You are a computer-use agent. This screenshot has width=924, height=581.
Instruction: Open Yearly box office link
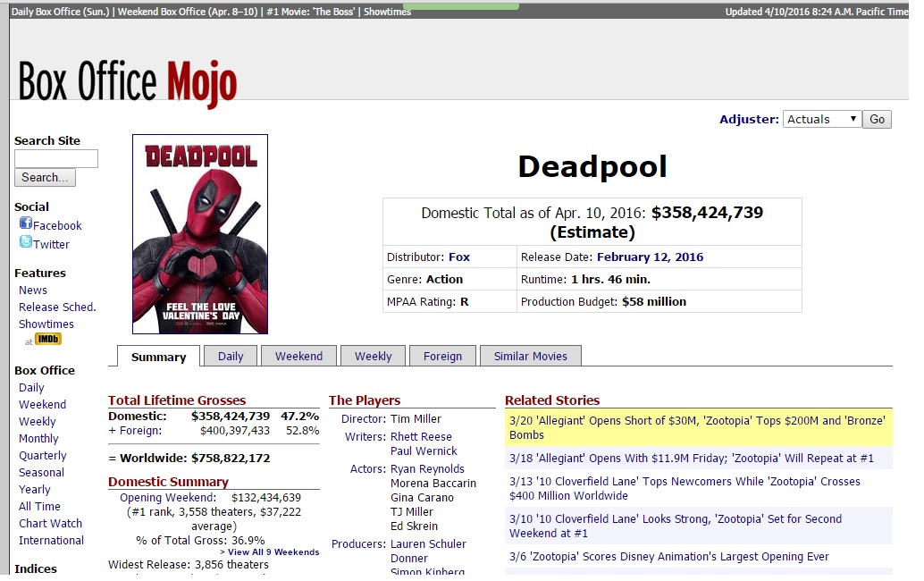(34, 490)
